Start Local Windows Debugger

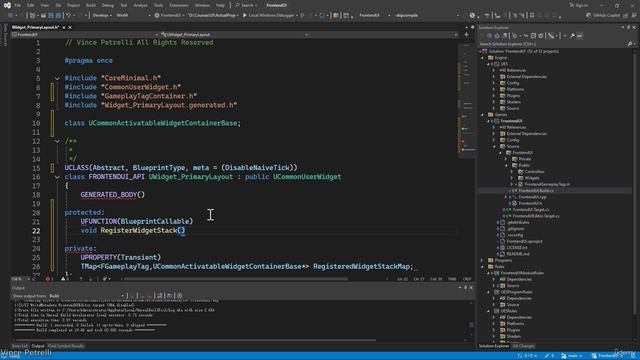pyautogui.click(x=268, y=16)
